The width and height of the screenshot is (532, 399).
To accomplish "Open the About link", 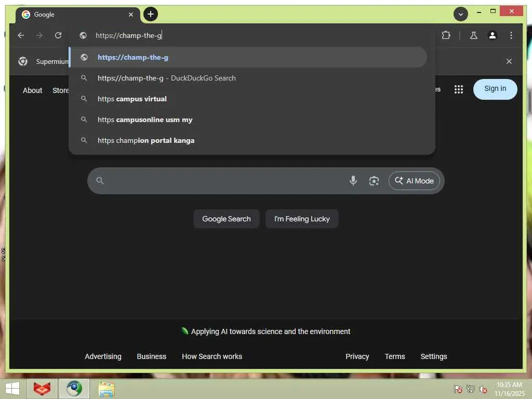I will [x=33, y=90].
